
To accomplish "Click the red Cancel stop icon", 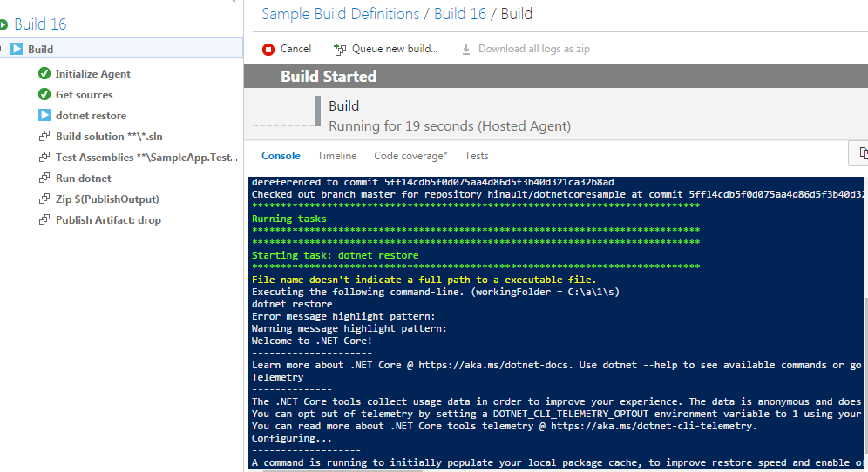I will click(268, 50).
